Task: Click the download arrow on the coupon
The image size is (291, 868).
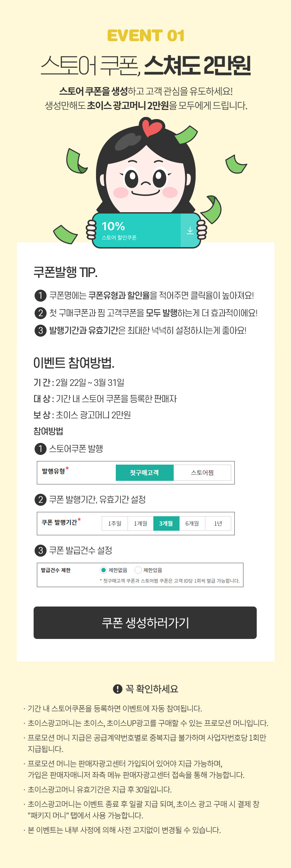Action: [x=190, y=230]
